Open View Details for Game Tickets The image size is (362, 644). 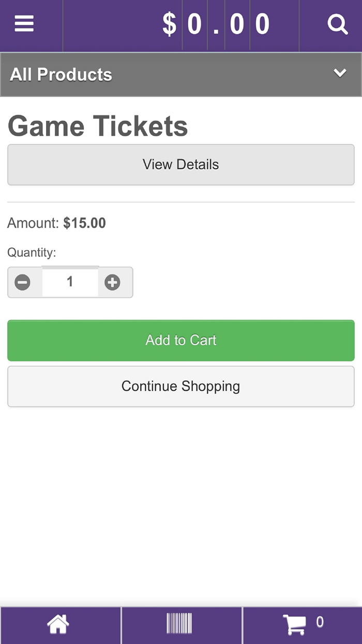point(180,165)
